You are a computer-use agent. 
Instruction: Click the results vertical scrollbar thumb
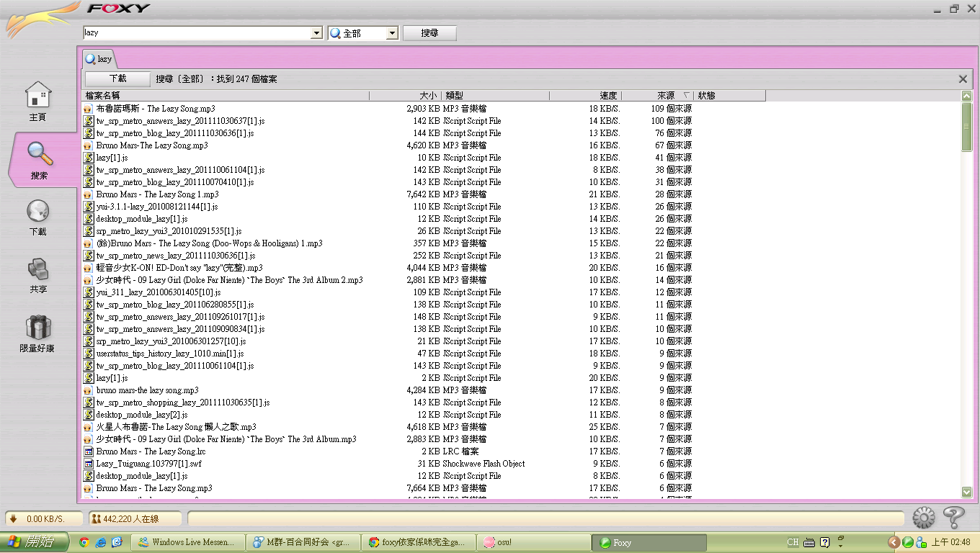(966, 127)
